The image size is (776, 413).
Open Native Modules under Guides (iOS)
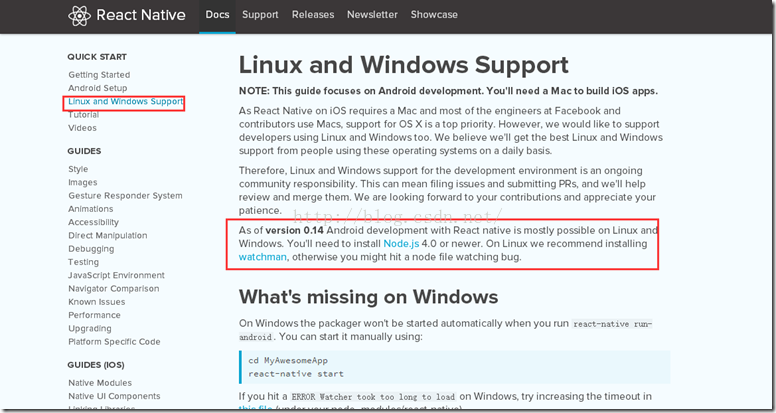(x=100, y=383)
